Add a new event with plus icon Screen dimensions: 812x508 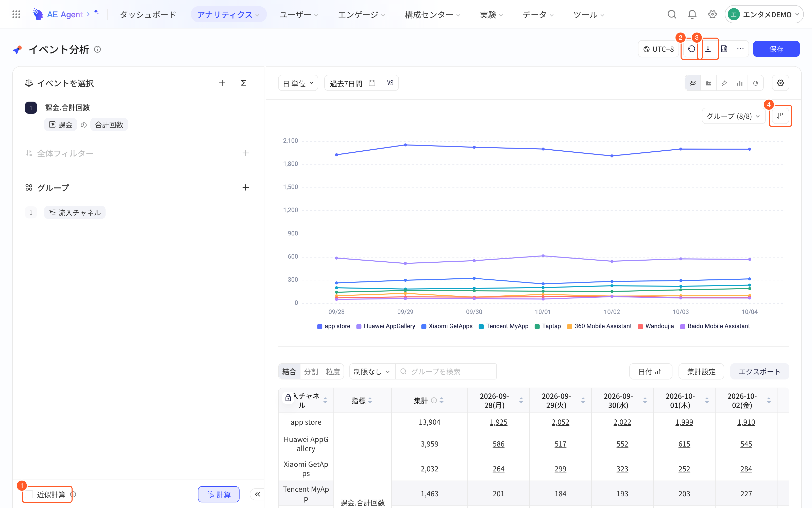pos(222,83)
